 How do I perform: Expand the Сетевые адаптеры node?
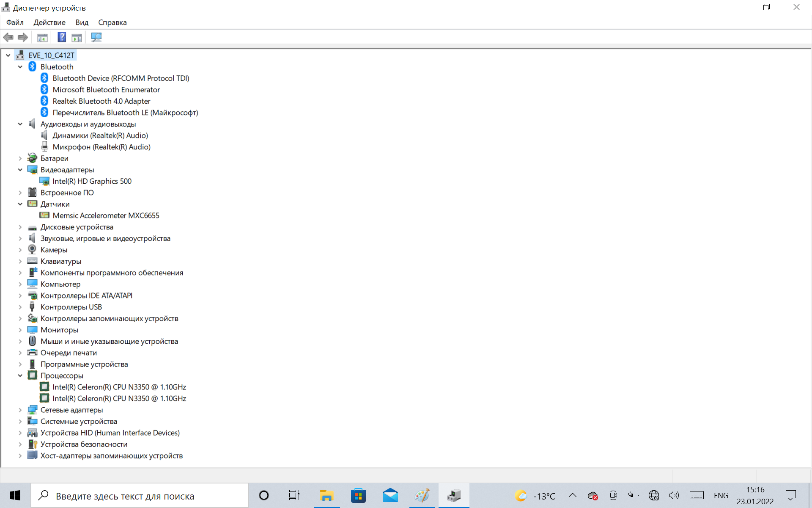20,410
